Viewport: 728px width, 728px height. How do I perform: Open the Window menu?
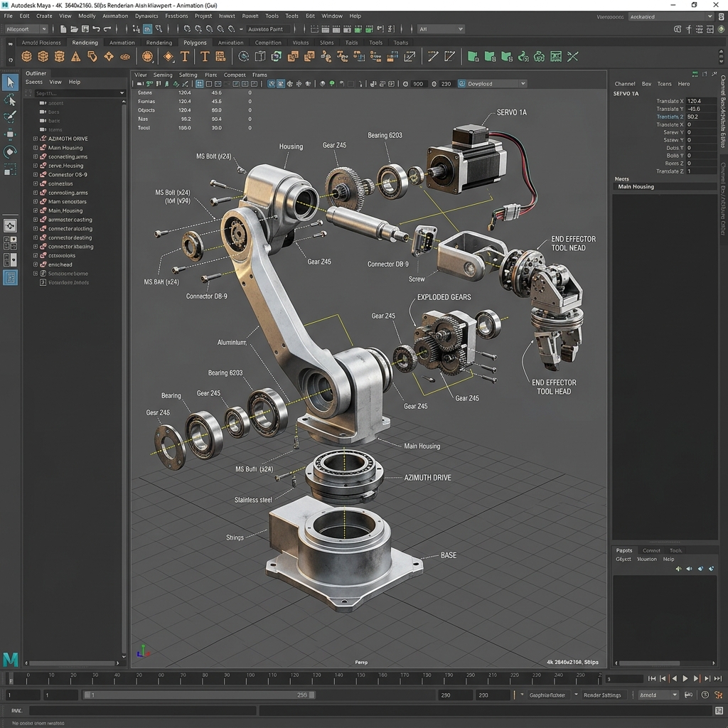coord(332,16)
